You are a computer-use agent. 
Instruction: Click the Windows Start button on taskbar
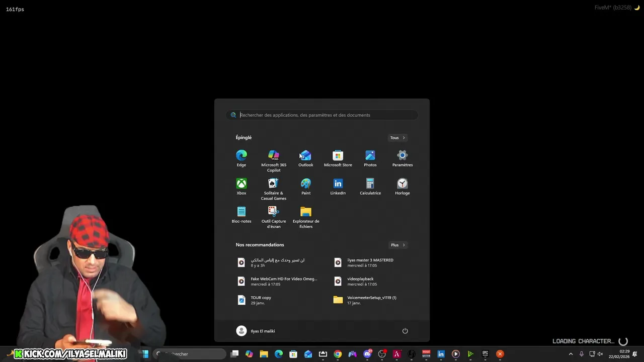(x=145, y=354)
